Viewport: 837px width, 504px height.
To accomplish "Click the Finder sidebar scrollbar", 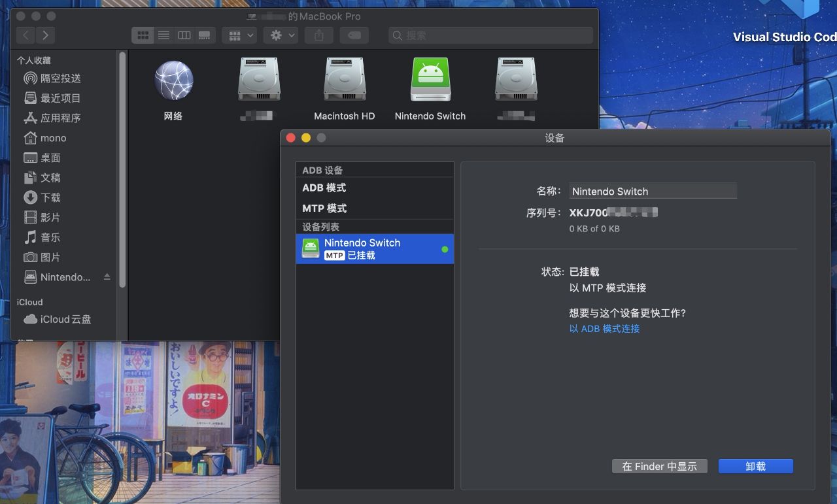I will click(x=122, y=170).
